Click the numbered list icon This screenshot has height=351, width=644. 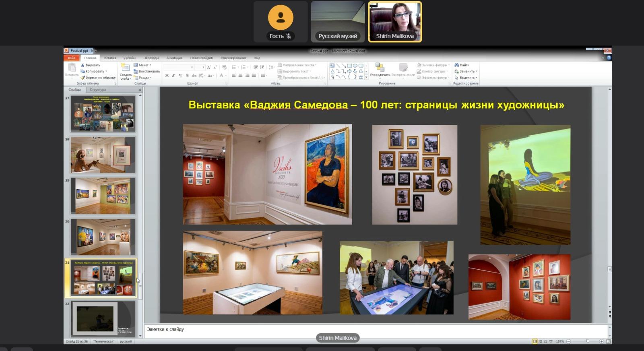coord(244,67)
